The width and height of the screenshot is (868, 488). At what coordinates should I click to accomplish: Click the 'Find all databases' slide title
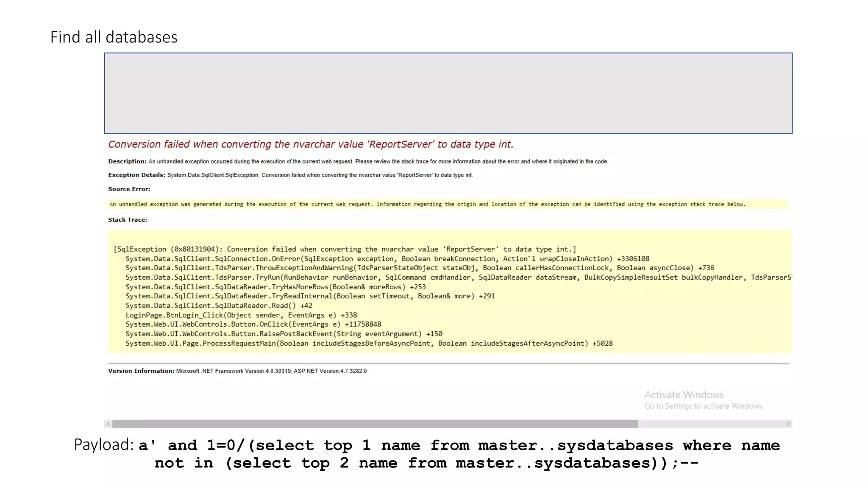114,37
